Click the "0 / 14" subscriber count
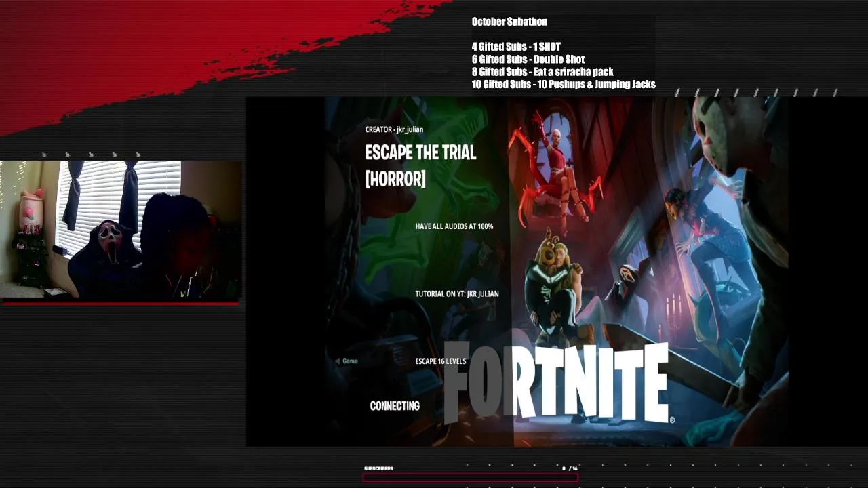868x488 pixels. tap(570, 468)
